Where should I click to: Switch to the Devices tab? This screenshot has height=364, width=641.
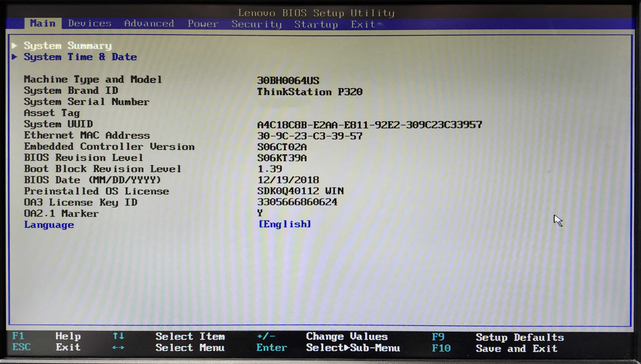89,23
